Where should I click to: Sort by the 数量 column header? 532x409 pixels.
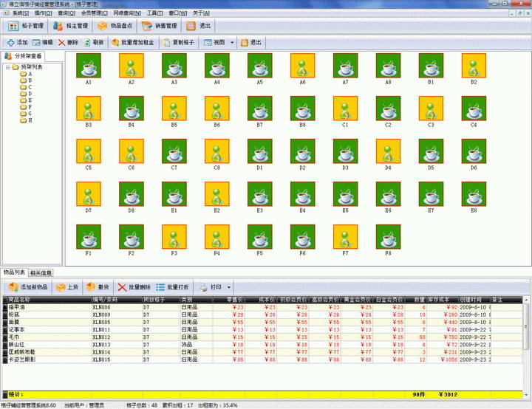(x=416, y=300)
